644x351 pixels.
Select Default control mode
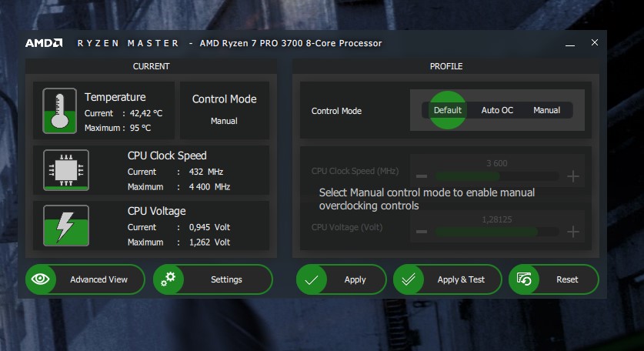448,110
